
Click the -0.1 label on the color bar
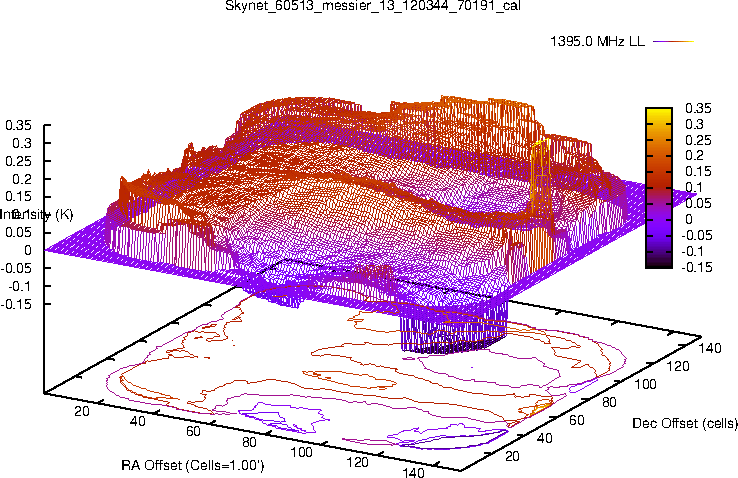[693, 251]
